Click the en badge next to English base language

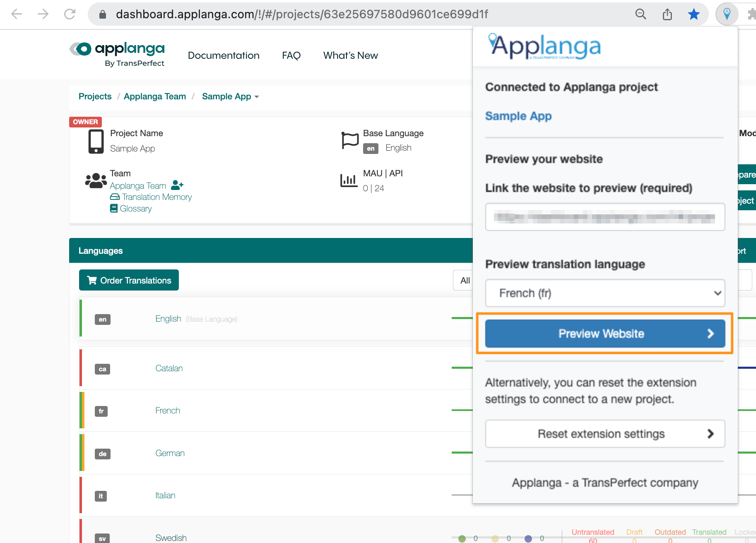coord(371,149)
